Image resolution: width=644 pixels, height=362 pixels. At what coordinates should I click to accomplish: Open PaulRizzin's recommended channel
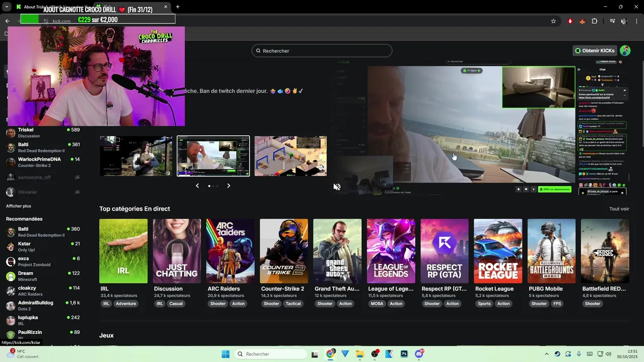tap(43, 335)
